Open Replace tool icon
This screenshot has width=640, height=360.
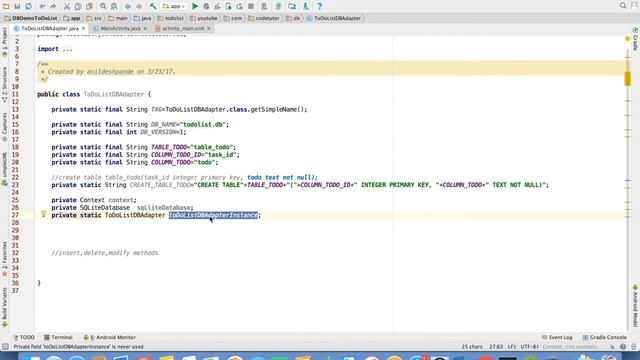[x=114, y=6]
